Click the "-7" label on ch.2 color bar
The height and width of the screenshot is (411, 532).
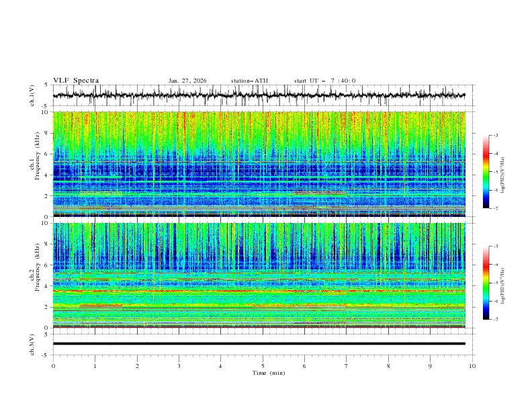click(x=495, y=320)
